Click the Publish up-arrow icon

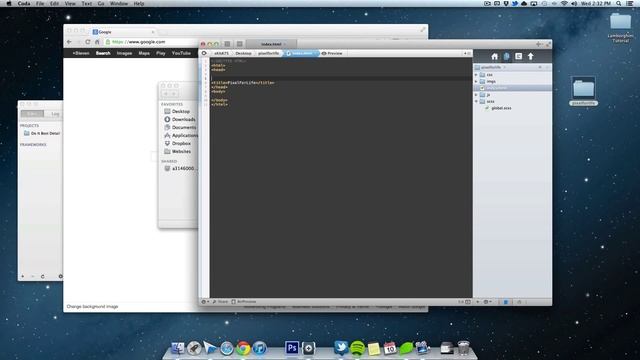[x=531, y=56]
